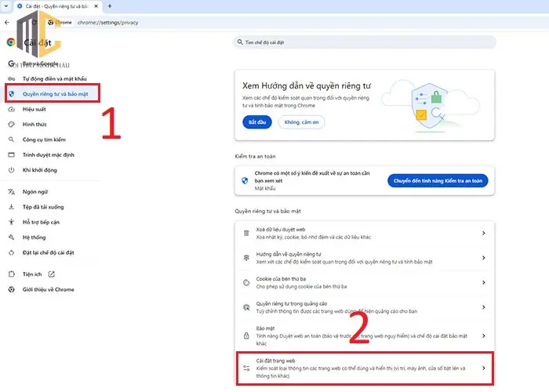
Task: Expand chevron on the Bảo mật row
Action: (484, 336)
